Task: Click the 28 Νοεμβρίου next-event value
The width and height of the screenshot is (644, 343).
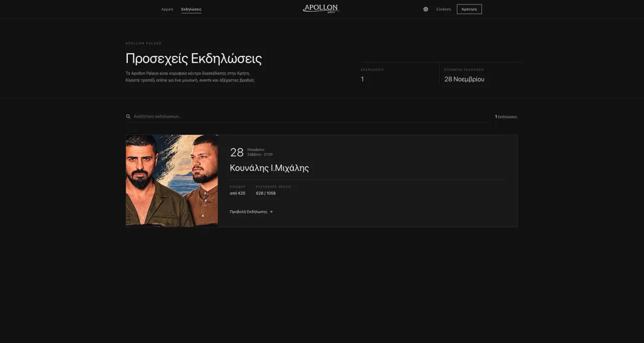Action: point(464,79)
